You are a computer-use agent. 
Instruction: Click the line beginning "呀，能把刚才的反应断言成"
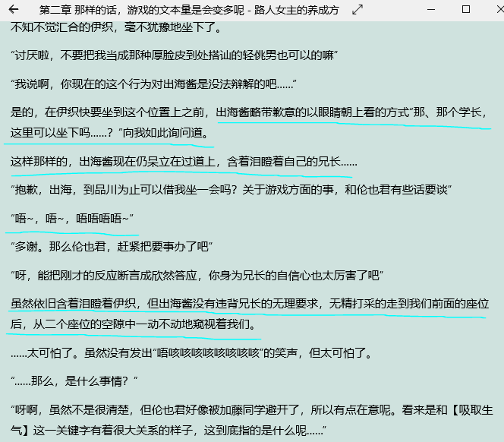(x=197, y=276)
